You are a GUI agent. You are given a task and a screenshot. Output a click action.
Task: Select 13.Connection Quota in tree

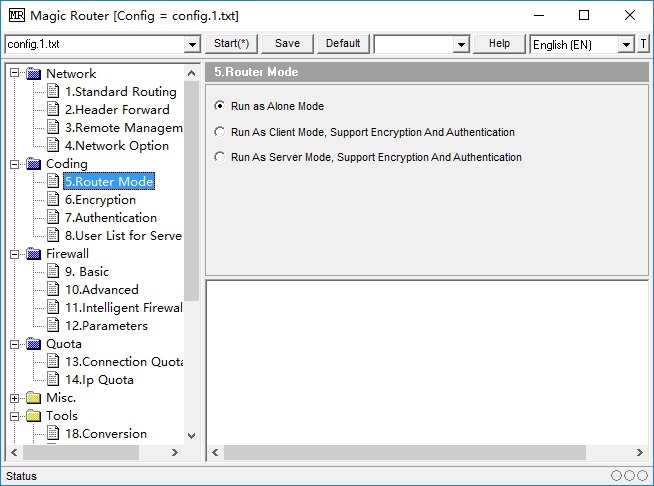click(x=123, y=362)
